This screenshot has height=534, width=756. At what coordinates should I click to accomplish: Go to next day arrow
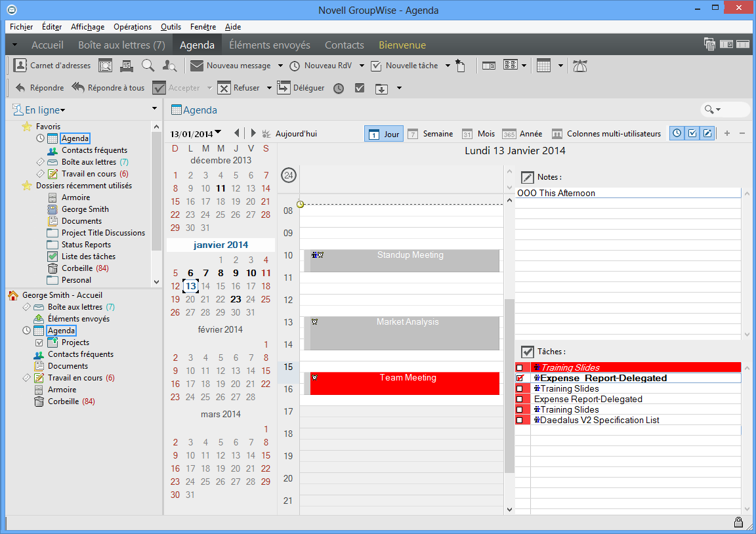(253, 133)
